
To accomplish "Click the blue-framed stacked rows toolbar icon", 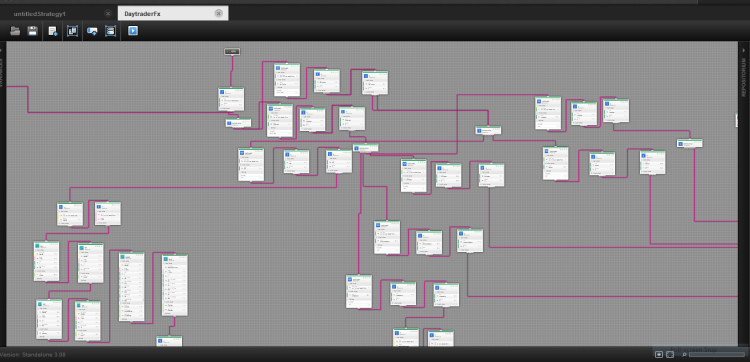I will tap(110, 31).
